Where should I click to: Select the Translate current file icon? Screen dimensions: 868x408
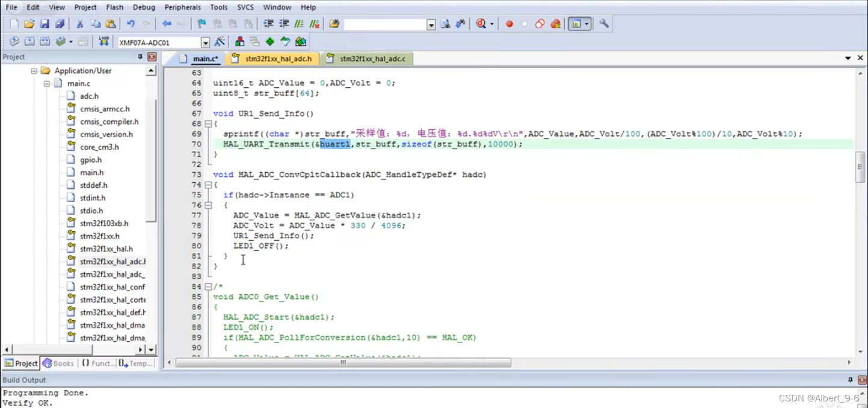coord(14,41)
